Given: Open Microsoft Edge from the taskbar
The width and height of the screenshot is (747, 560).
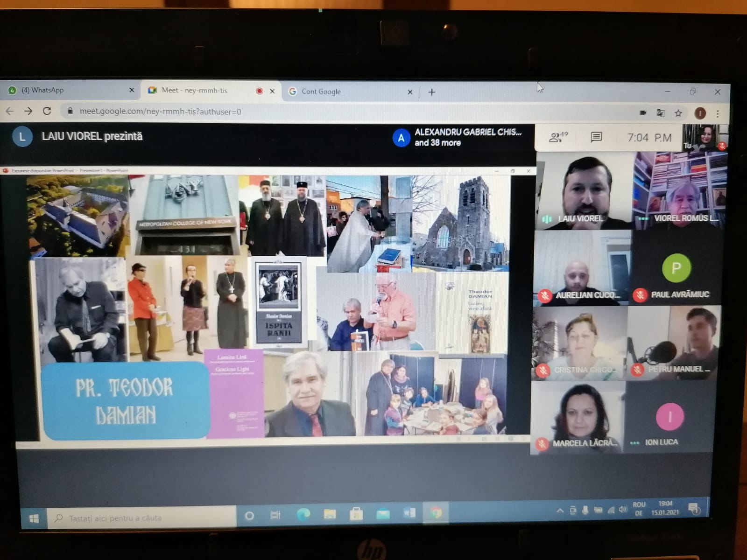Looking at the screenshot, I should click(303, 514).
